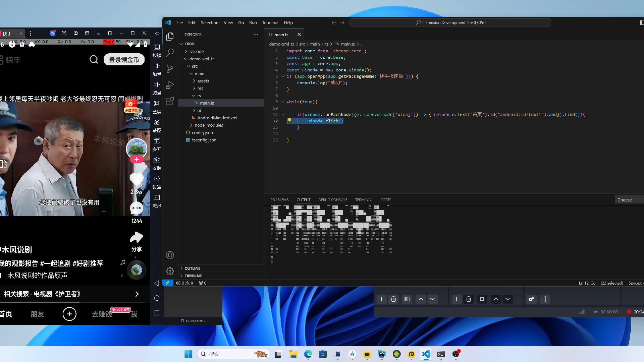Open Extensions view in activity bar
Image resolution: width=644 pixels, height=362 pixels.
click(170, 101)
